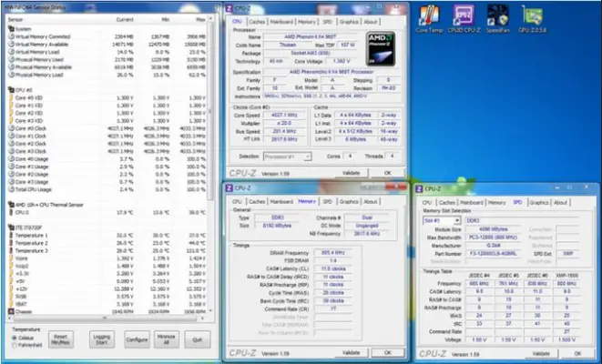This screenshot has height=364, width=602.
Task: Open the Processor #1 selection dropdown
Action: (x=307, y=157)
